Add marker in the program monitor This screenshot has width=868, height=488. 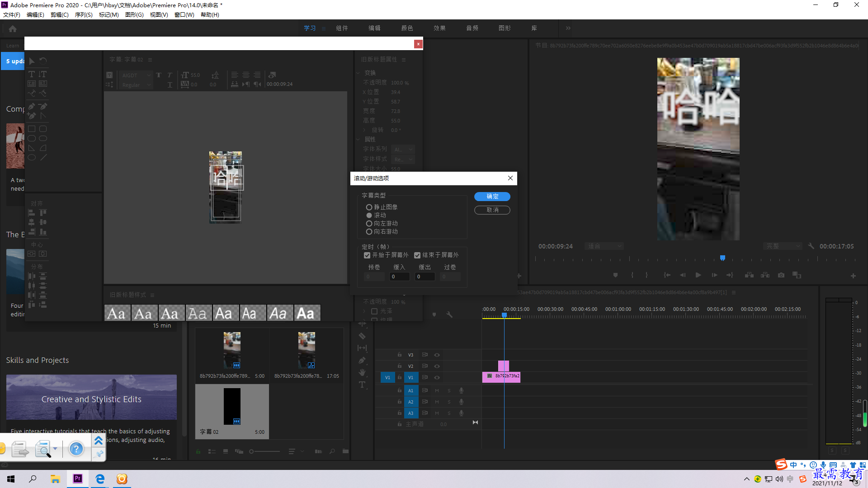pos(615,275)
